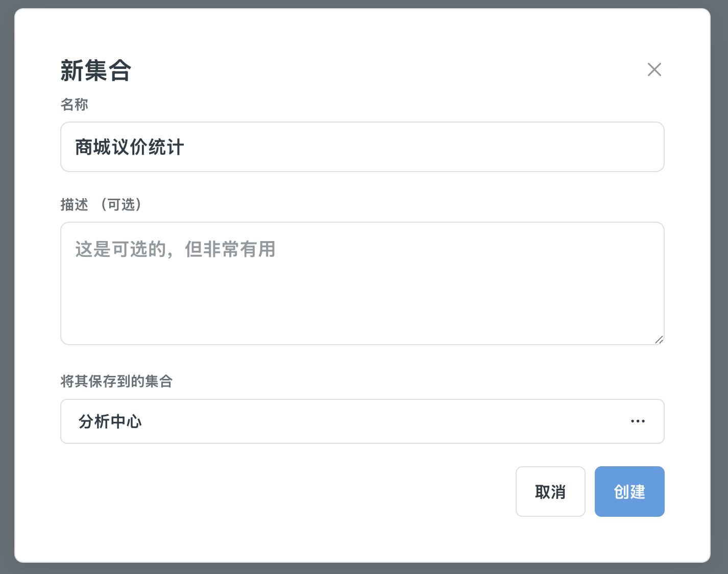
Task: Close the 新集合 dialog with the X icon
Action: [654, 69]
